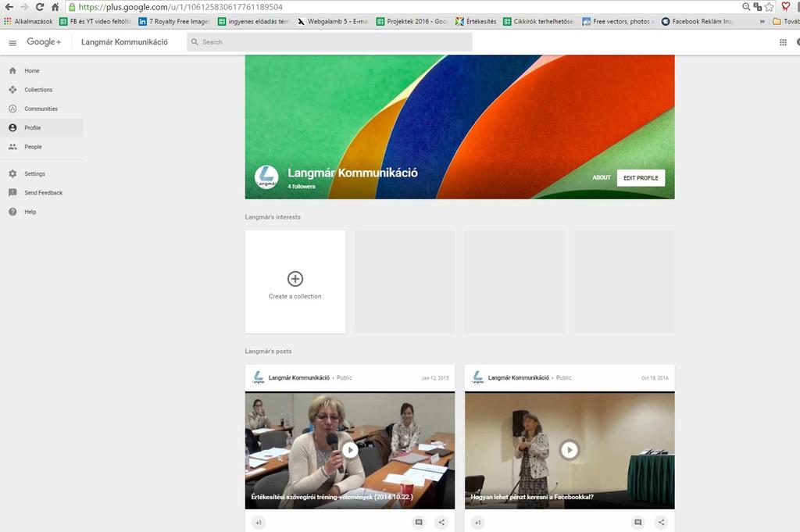
Task: Open Communities in sidebar
Action: (42, 109)
